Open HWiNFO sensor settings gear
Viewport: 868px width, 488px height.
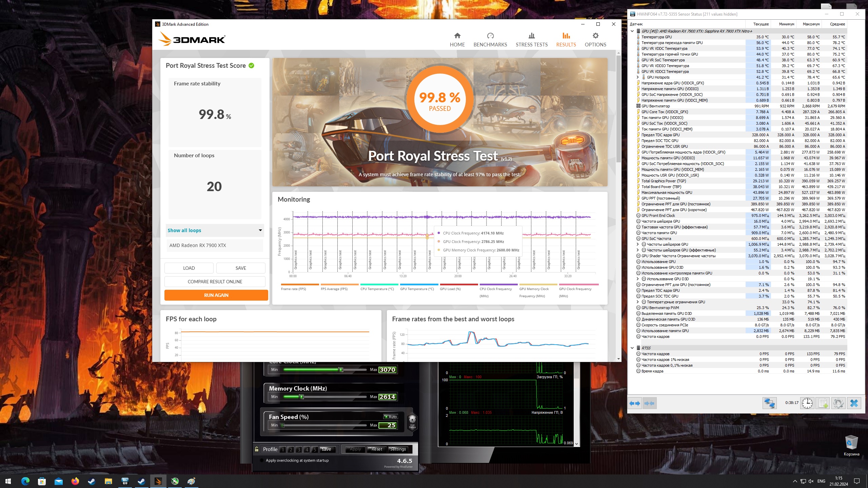coord(838,403)
